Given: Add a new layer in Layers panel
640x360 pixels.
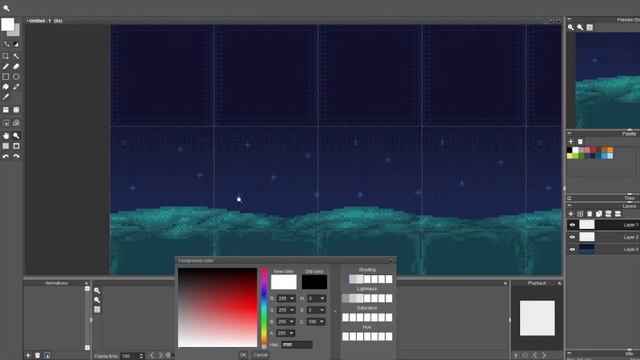Looking at the screenshot, I should click(571, 214).
